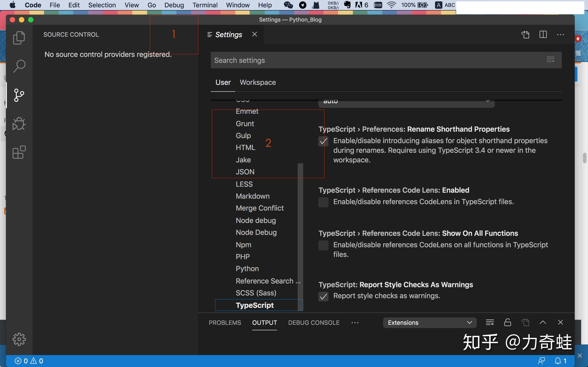Open the Extensions view icon
Viewport: 588px width, 367px height.
coord(19,152)
